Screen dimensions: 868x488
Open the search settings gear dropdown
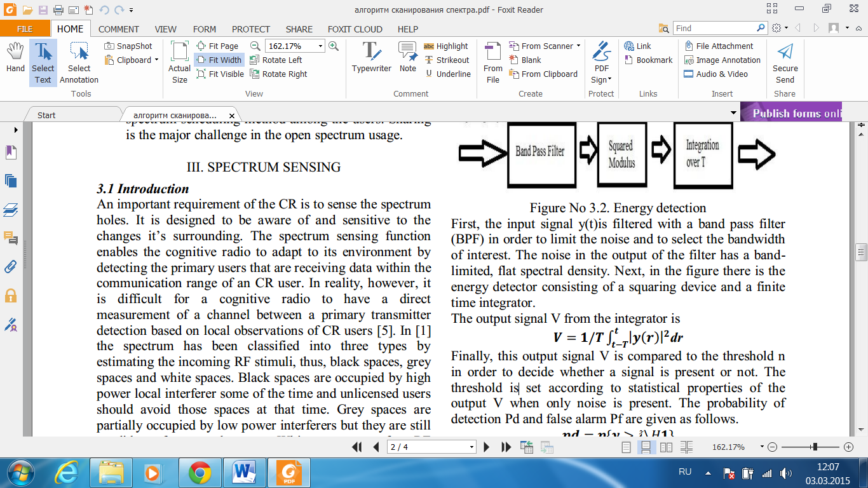click(x=780, y=28)
